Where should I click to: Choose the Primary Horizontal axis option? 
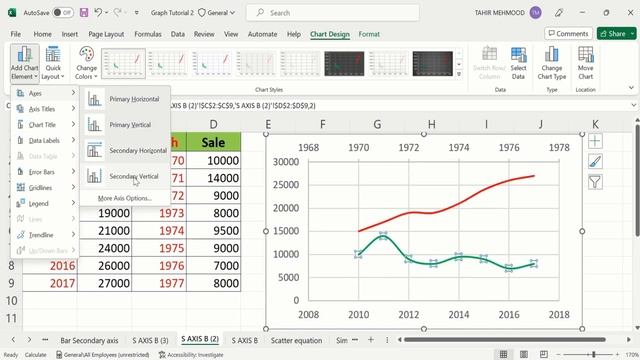[125, 99]
